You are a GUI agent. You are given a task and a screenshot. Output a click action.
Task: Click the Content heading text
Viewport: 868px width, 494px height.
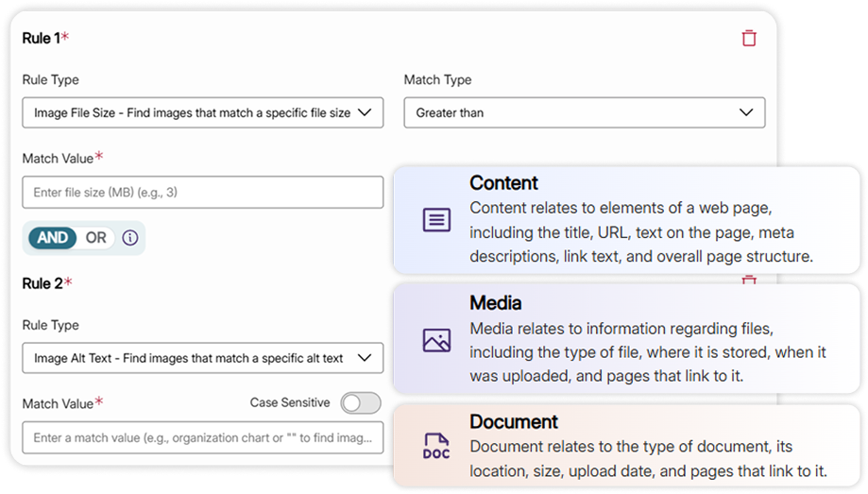[x=503, y=183]
